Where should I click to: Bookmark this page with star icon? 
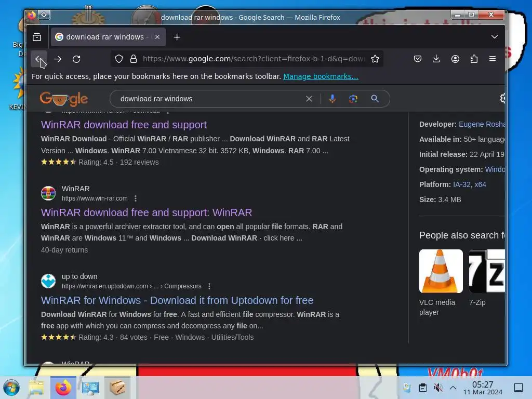point(375,59)
